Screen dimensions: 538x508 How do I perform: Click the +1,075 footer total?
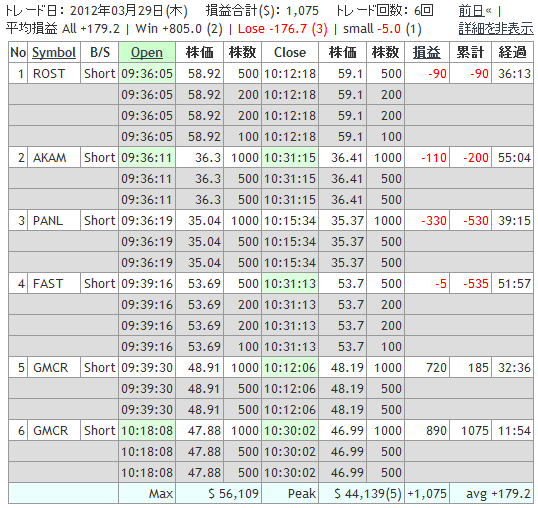427,494
